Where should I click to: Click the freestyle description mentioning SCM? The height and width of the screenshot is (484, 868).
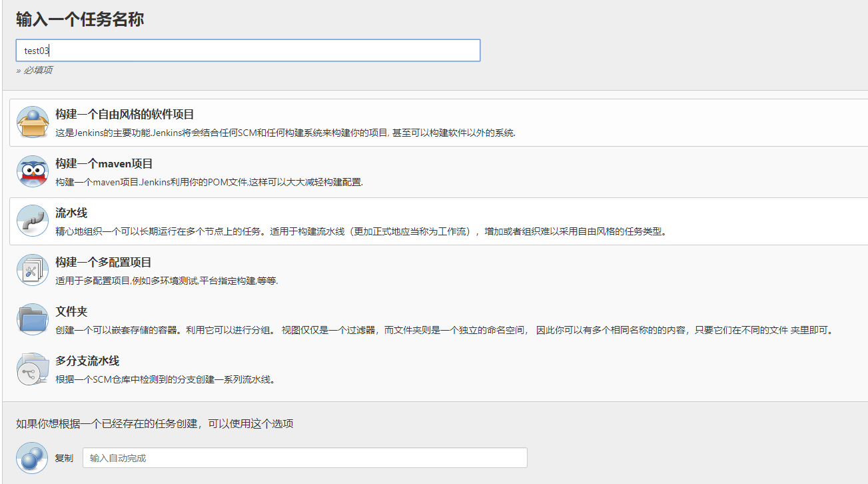285,133
